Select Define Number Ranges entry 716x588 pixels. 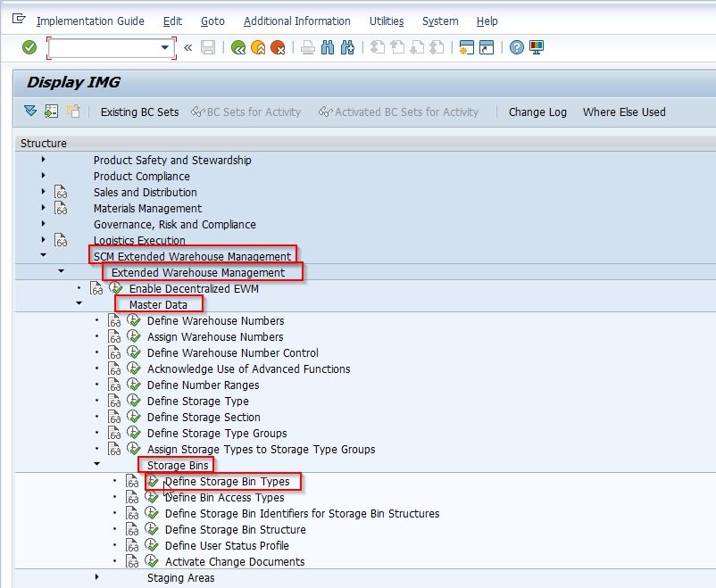(204, 385)
